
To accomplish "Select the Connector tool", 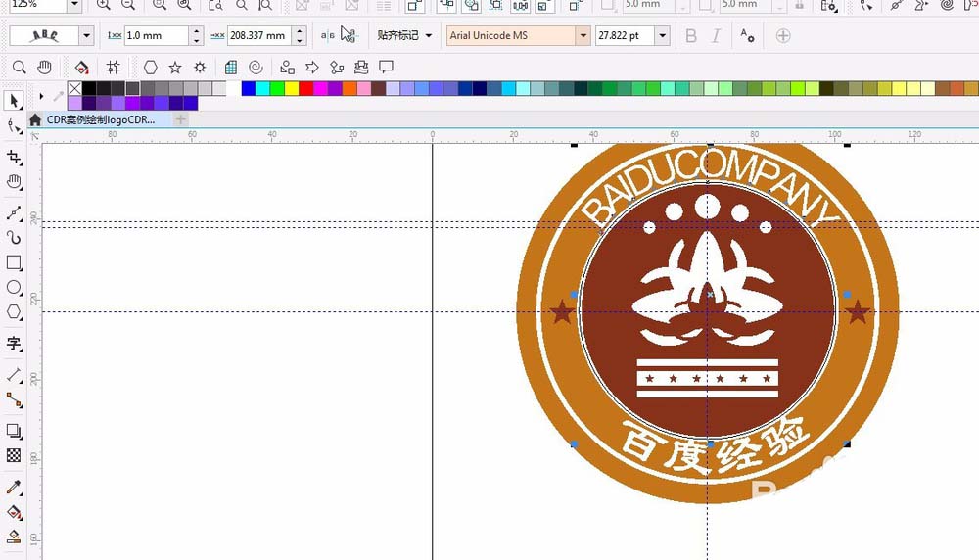I will click(x=14, y=400).
